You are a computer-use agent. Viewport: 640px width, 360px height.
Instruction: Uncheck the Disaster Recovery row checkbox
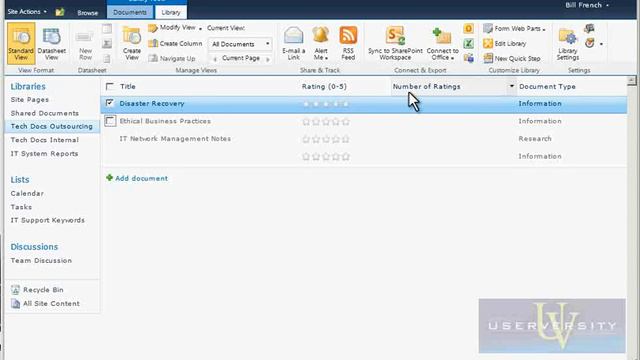109,103
